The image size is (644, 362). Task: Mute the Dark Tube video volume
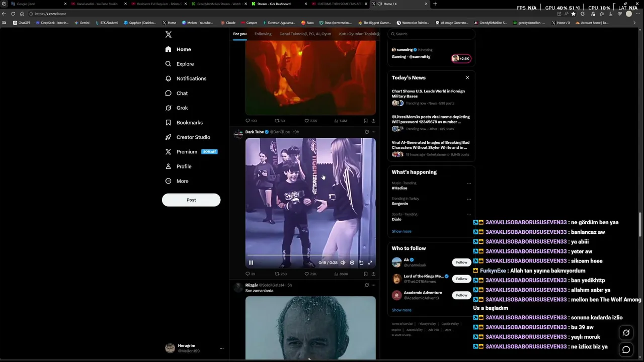(x=343, y=262)
